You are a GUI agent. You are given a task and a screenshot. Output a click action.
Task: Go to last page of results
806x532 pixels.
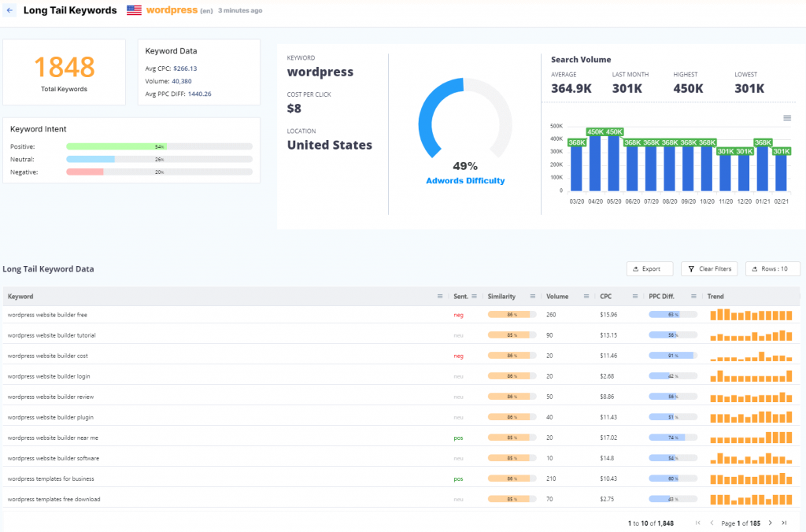(785, 523)
